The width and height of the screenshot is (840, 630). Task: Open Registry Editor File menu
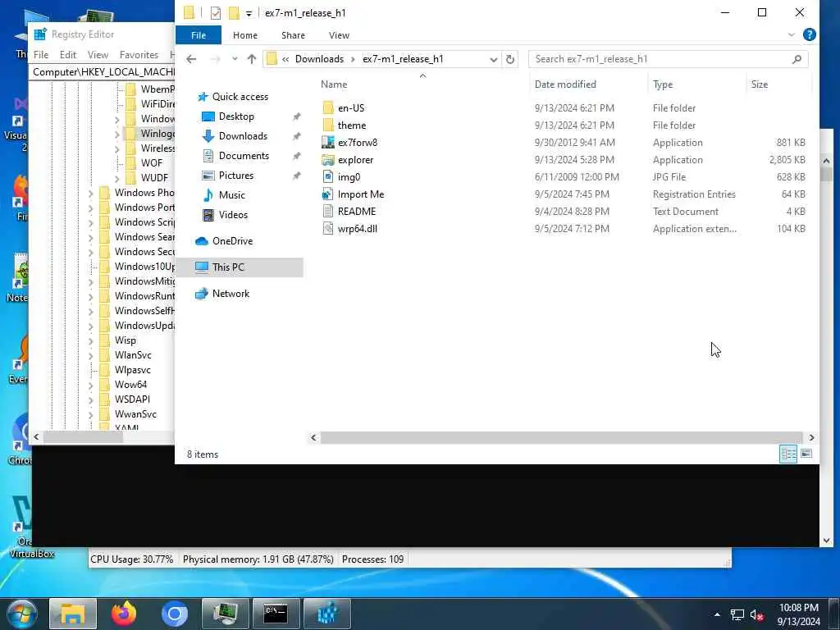point(41,55)
